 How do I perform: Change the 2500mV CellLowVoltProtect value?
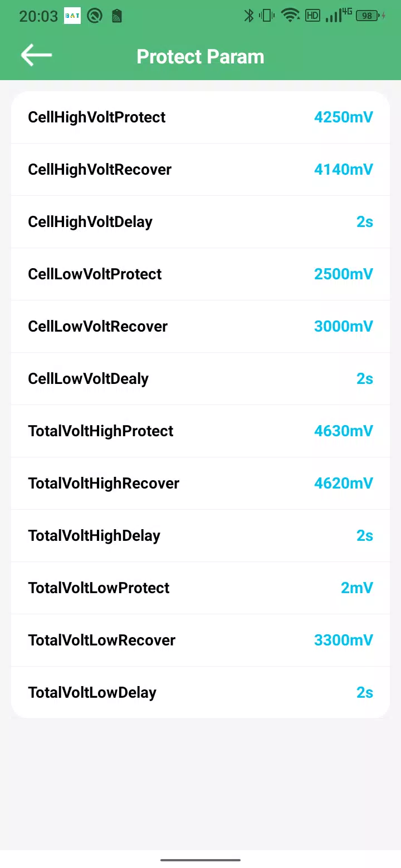point(344,274)
